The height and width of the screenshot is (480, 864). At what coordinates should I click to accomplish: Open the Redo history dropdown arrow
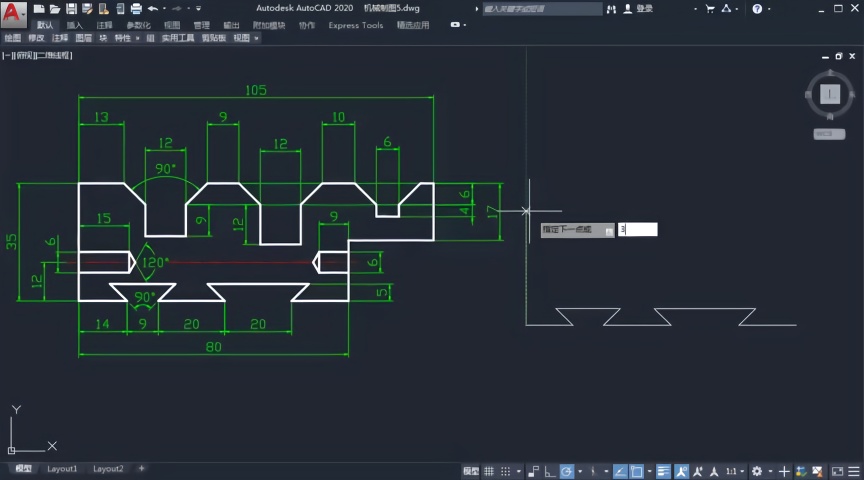188,9
